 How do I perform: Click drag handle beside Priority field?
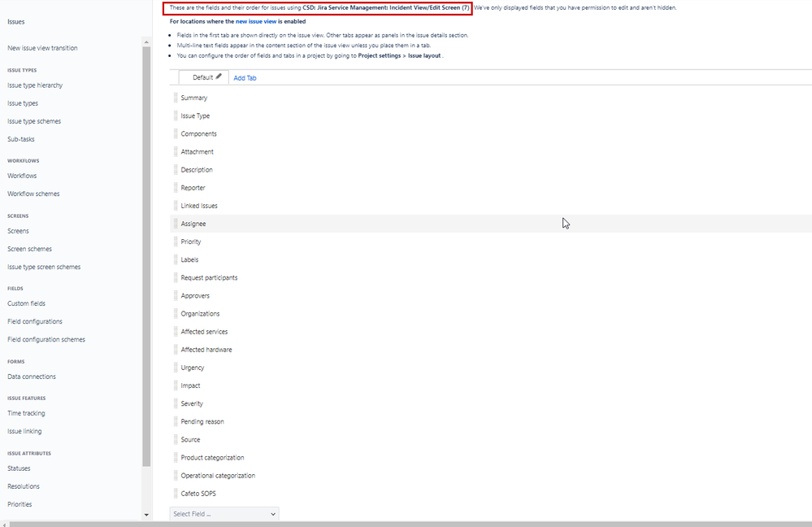176,242
